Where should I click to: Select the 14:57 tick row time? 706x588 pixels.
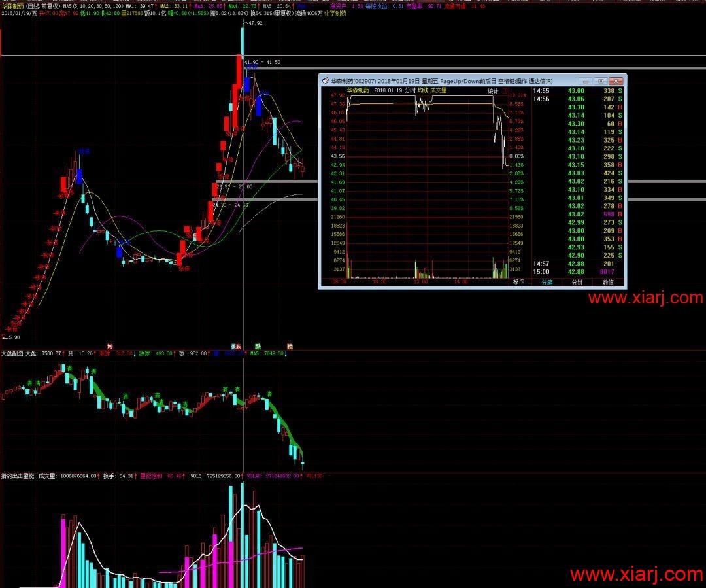(541, 264)
